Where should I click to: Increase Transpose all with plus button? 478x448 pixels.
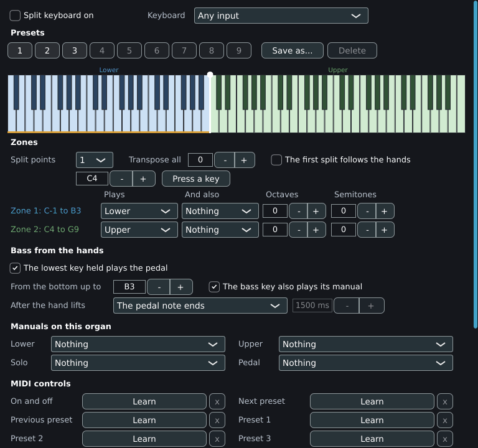pos(245,160)
